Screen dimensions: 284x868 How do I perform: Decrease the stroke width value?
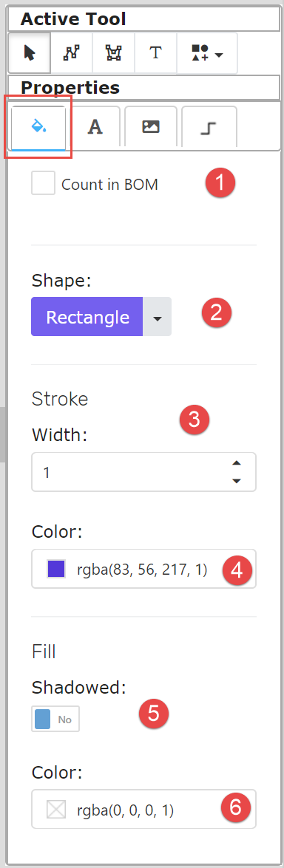(237, 480)
